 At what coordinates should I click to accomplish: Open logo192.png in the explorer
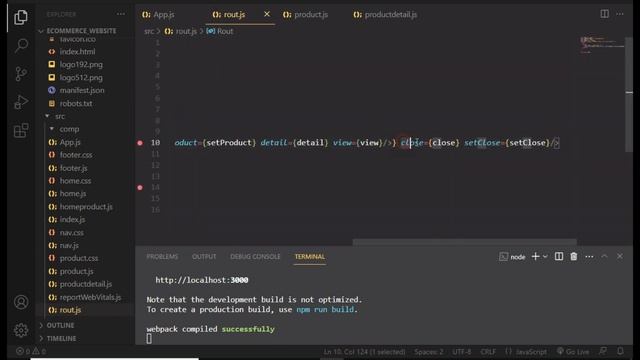pyautogui.click(x=81, y=64)
